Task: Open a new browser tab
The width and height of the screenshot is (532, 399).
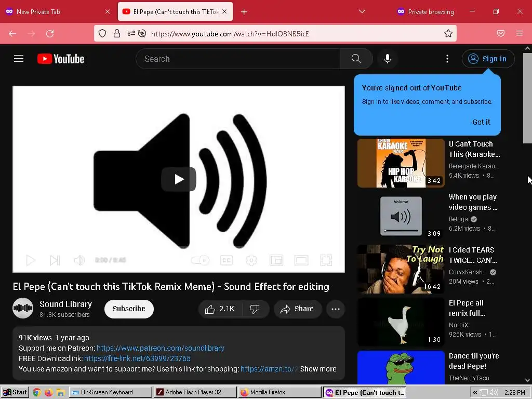Action: [244, 12]
